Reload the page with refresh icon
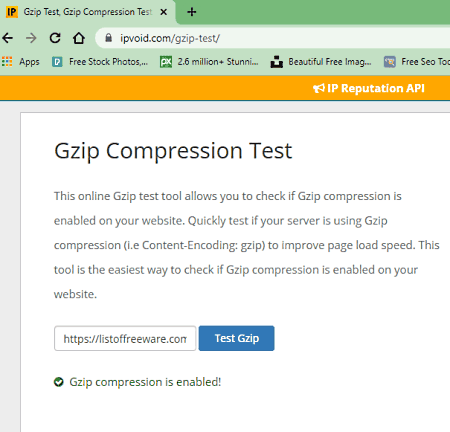The width and height of the screenshot is (450, 432). [x=55, y=38]
